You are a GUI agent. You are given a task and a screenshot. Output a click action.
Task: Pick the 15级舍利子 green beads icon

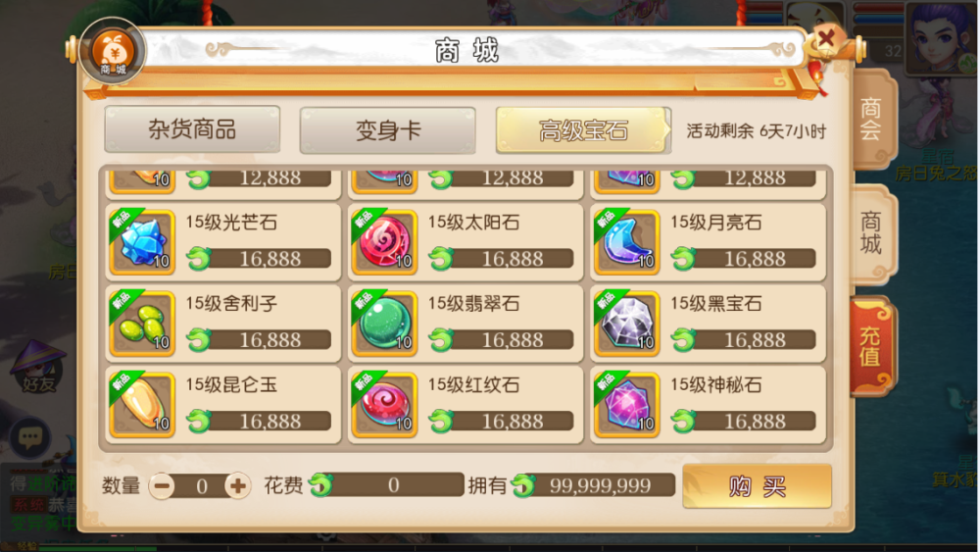pos(142,324)
